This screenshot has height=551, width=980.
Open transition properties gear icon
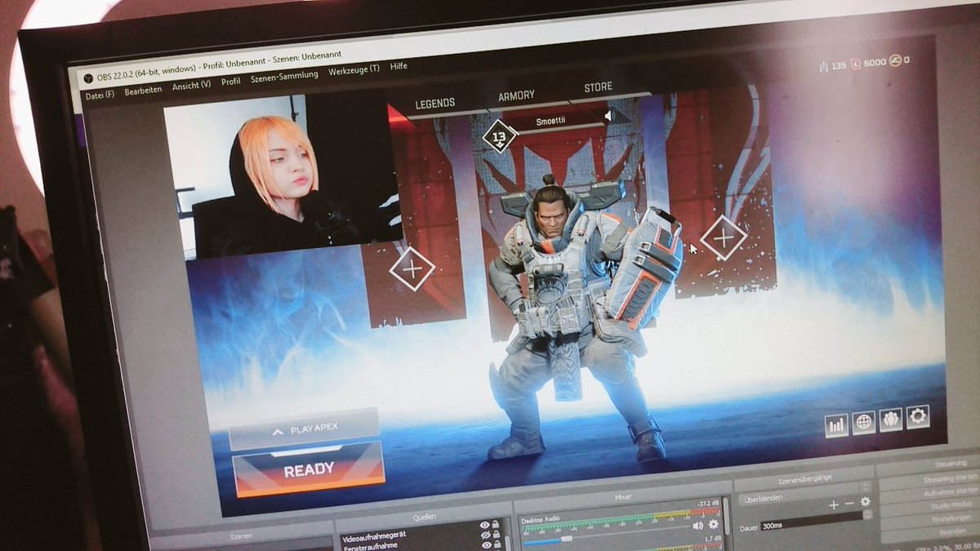click(865, 501)
